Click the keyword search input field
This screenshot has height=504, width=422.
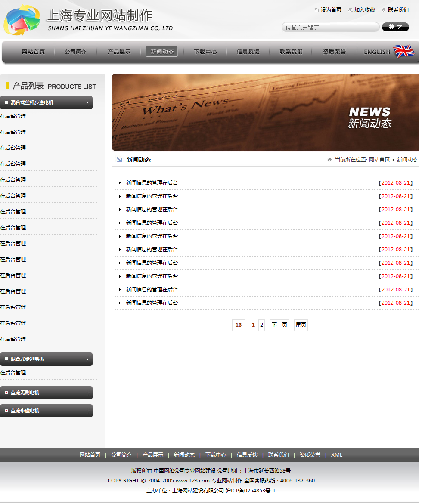(x=330, y=27)
